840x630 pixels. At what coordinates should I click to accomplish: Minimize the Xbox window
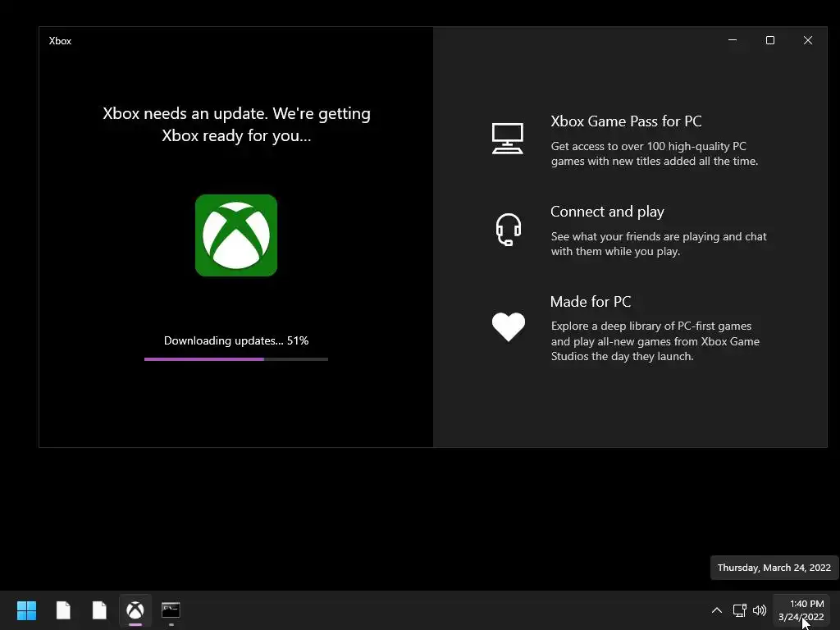pos(733,40)
